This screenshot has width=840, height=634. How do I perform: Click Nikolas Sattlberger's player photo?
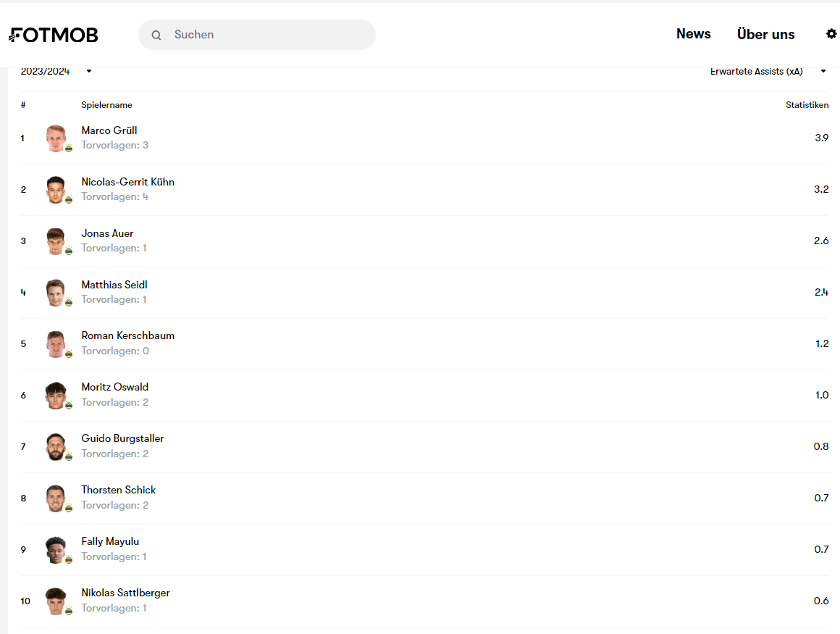coord(56,601)
